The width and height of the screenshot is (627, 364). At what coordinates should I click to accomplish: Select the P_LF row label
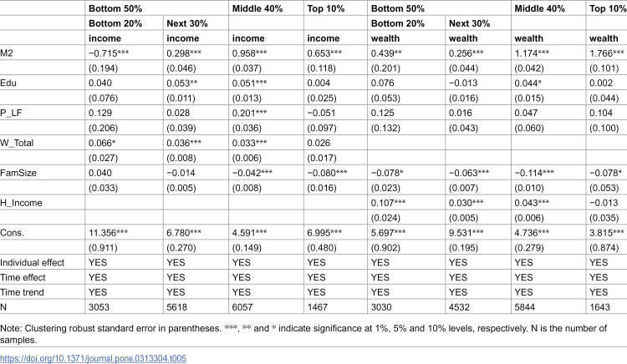tap(11, 113)
